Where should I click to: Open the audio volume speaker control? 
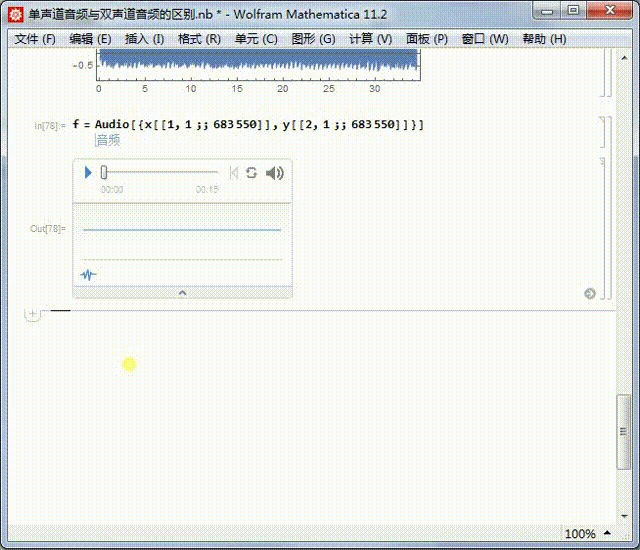275,173
